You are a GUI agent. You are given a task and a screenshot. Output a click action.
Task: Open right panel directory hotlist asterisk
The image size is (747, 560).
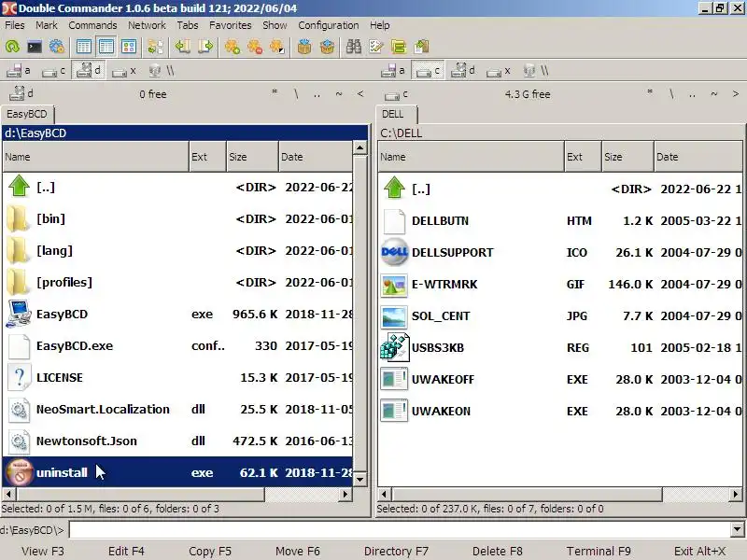click(650, 94)
